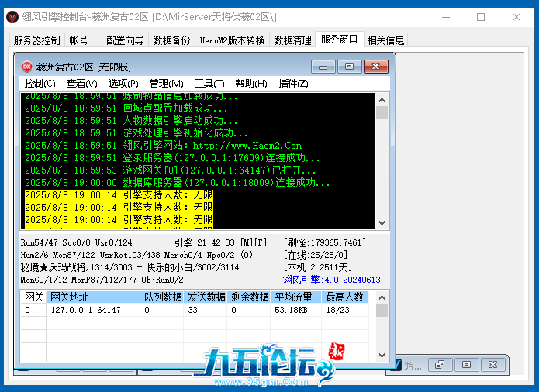
Task: Click the 平均流量 column header
Action: [296, 297]
